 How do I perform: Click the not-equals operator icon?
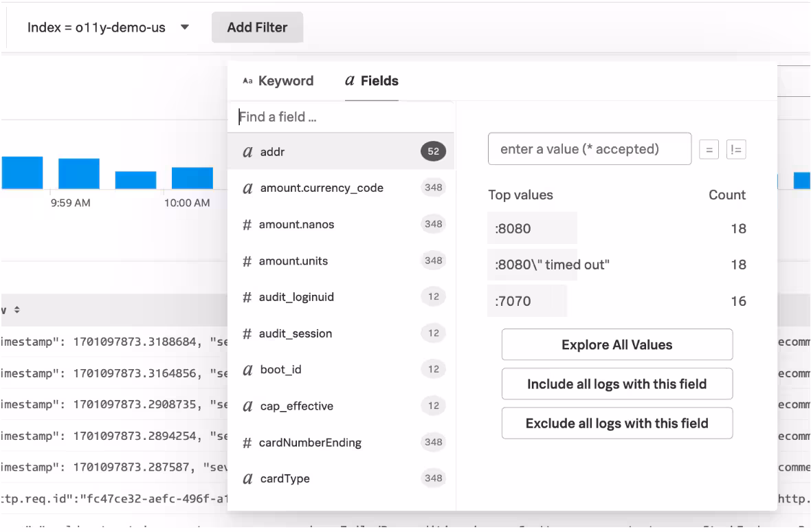(x=736, y=150)
